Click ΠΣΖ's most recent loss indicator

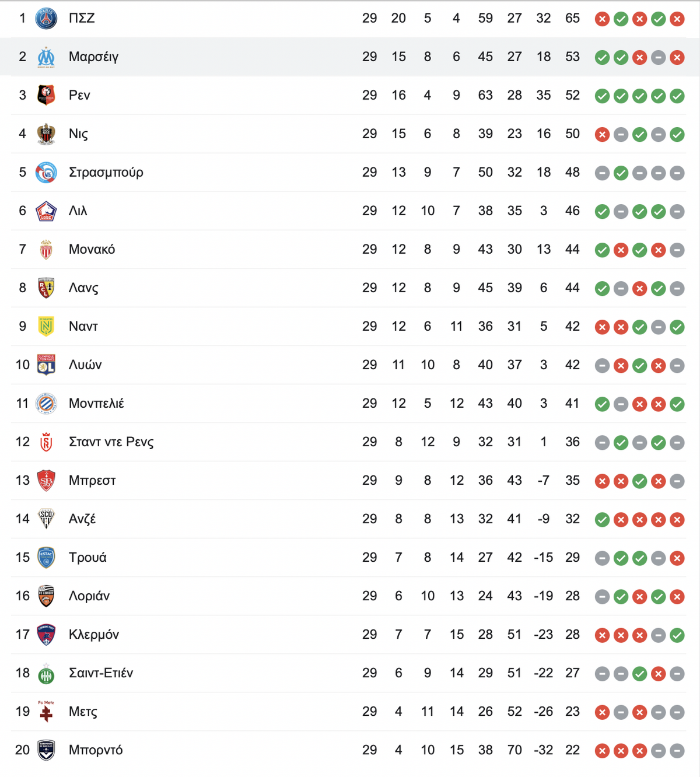[x=677, y=19]
